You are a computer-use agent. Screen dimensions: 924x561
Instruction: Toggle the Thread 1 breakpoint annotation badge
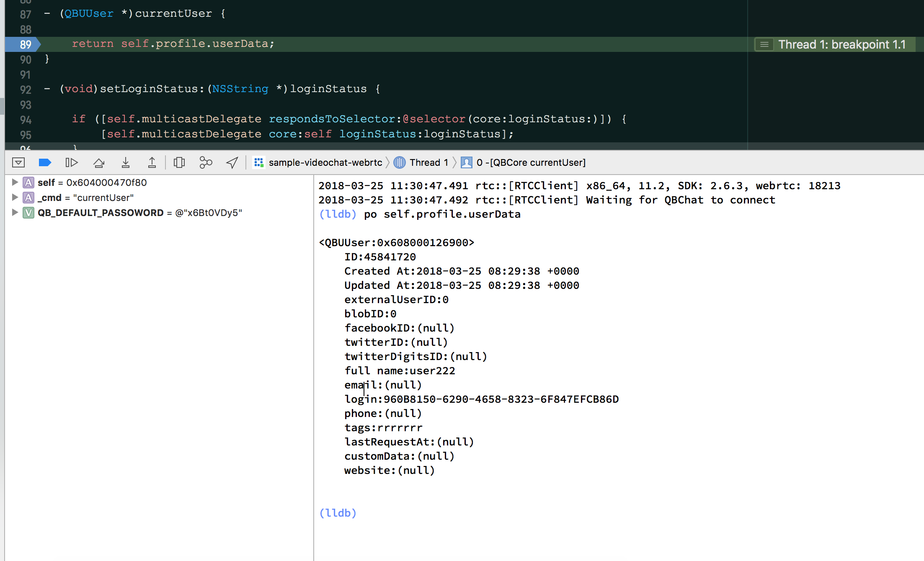coord(764,44)
